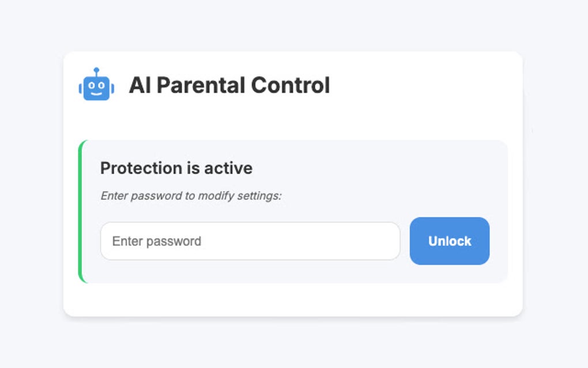This screenshot has width=588, height=368.
Task: Click the italic instruction text about settings
Action: 190,196
